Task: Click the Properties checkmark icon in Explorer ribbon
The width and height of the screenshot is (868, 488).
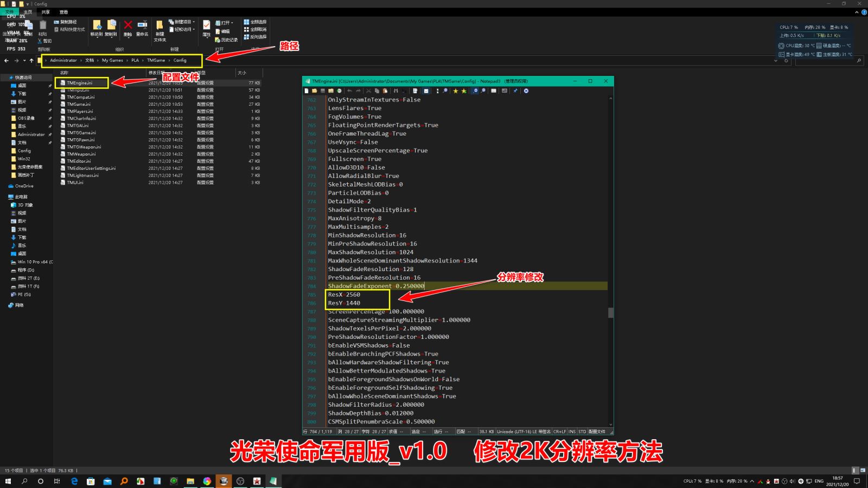Action: tap(207, 25)
